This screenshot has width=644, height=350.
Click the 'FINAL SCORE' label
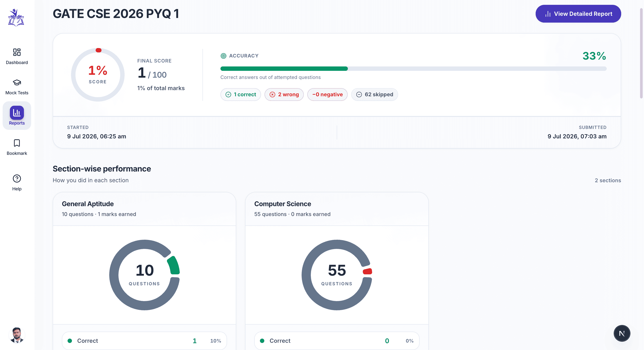coord(154,61)
